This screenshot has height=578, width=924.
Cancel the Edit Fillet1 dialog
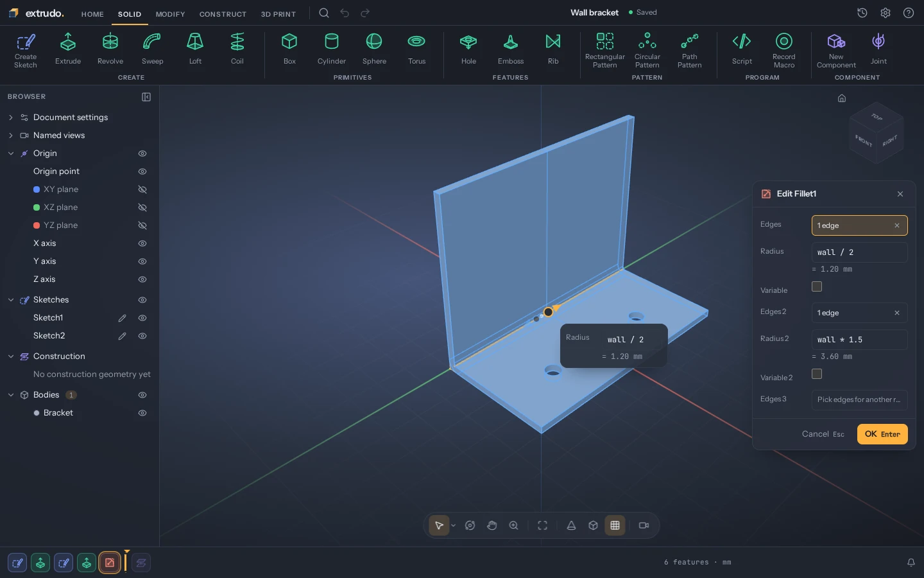click(x=823, y=434)
